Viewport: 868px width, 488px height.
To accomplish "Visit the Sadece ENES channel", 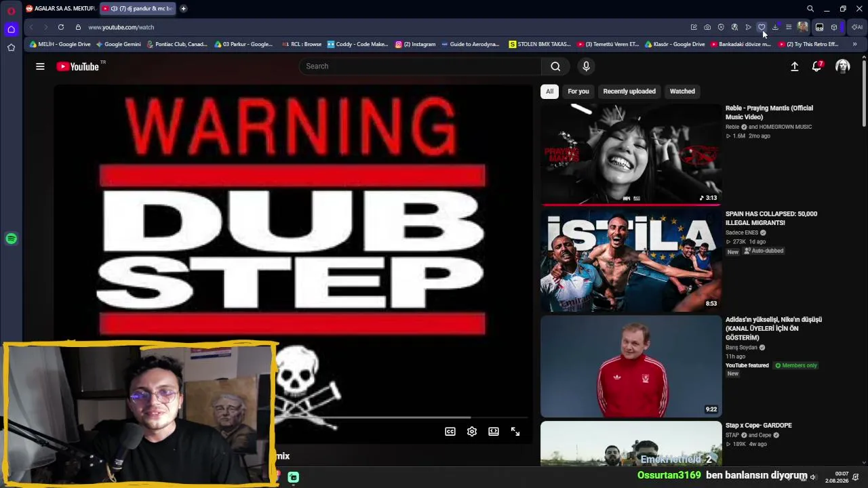I will tap(742, 232).
